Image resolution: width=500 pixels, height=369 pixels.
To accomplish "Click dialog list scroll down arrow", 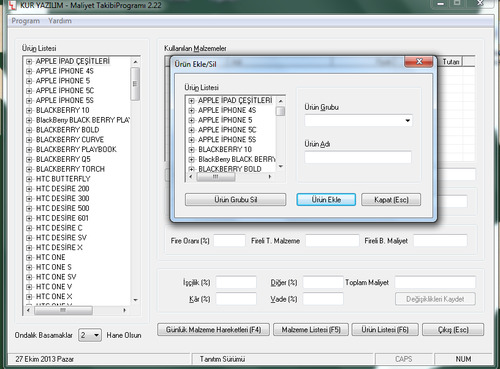I will coord(281,166).
